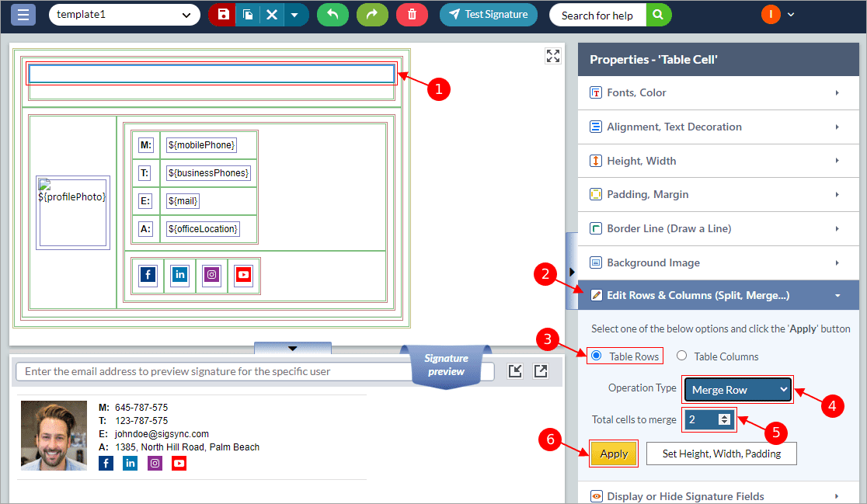
Task: Select the Table Rows radio button
Action: [x=597, y=356]
